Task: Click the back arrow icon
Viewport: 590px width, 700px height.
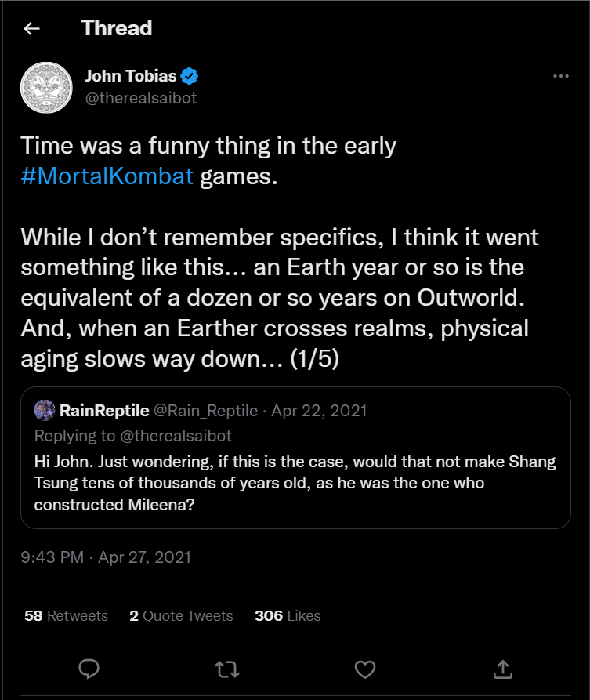Action: [x=31, y=29]
